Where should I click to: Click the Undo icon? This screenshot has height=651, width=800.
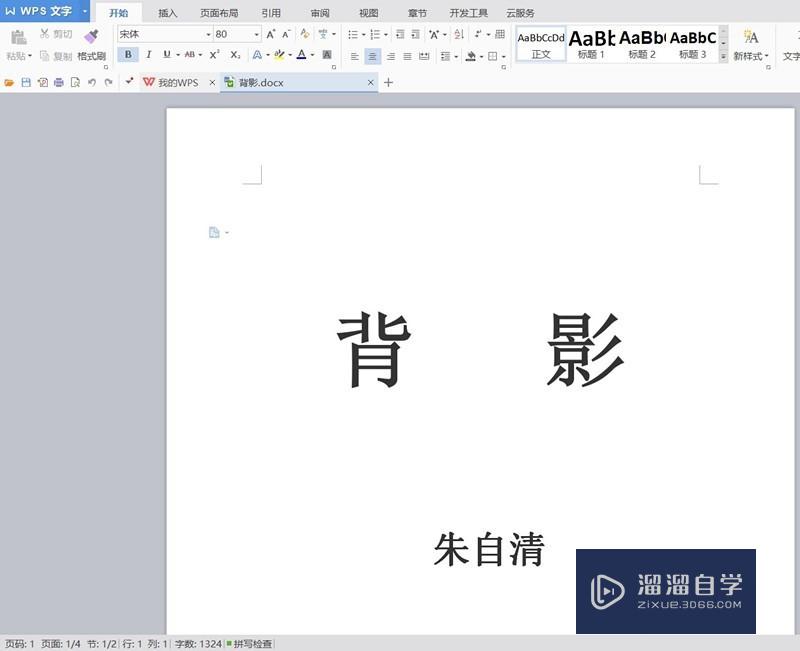point(92,82)
